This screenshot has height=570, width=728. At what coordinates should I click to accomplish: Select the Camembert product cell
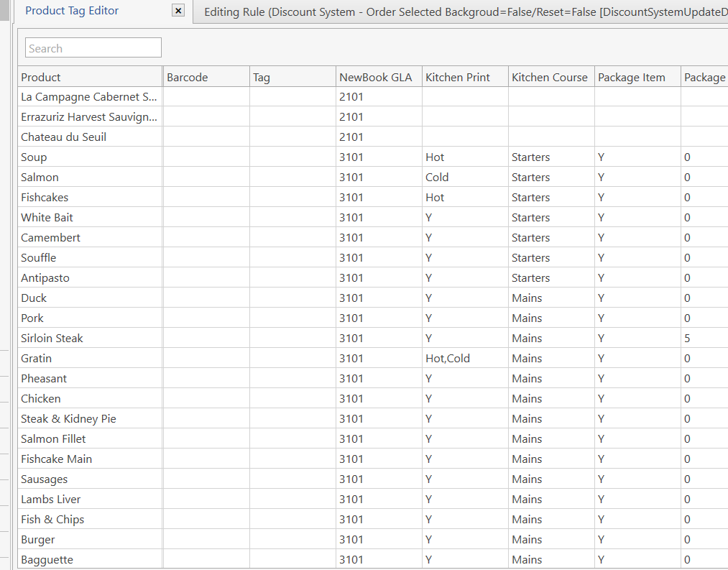point(91,237)
